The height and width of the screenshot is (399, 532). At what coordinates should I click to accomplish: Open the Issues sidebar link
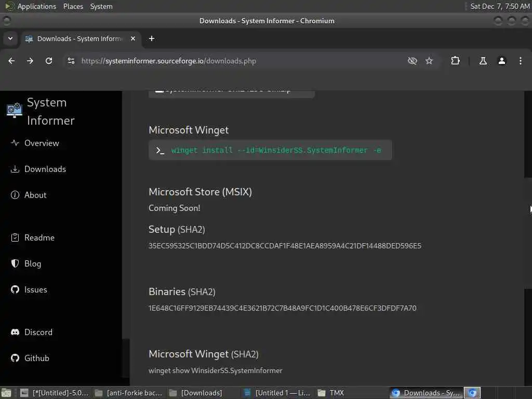[x=36, y=290]
